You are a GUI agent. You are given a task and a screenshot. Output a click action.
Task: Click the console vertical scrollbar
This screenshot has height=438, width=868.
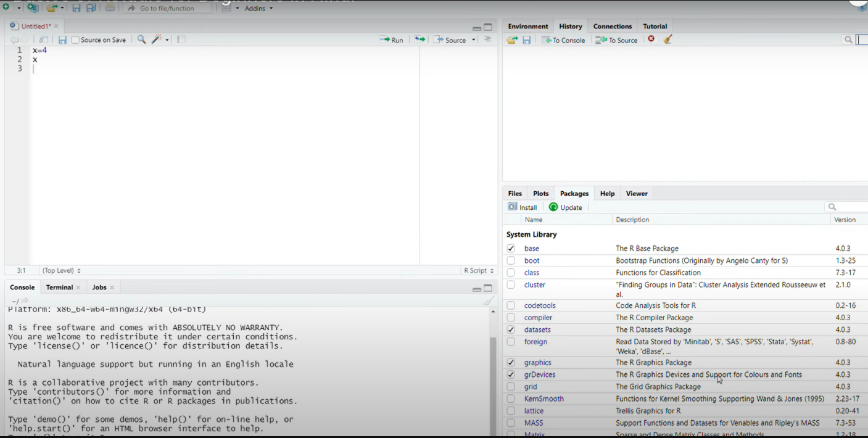point(492,386)
